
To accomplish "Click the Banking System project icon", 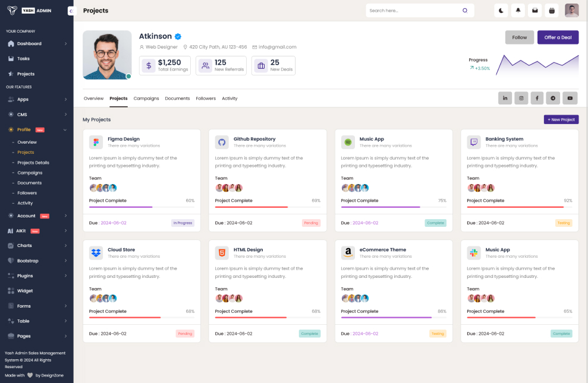I will click(474, 143).
